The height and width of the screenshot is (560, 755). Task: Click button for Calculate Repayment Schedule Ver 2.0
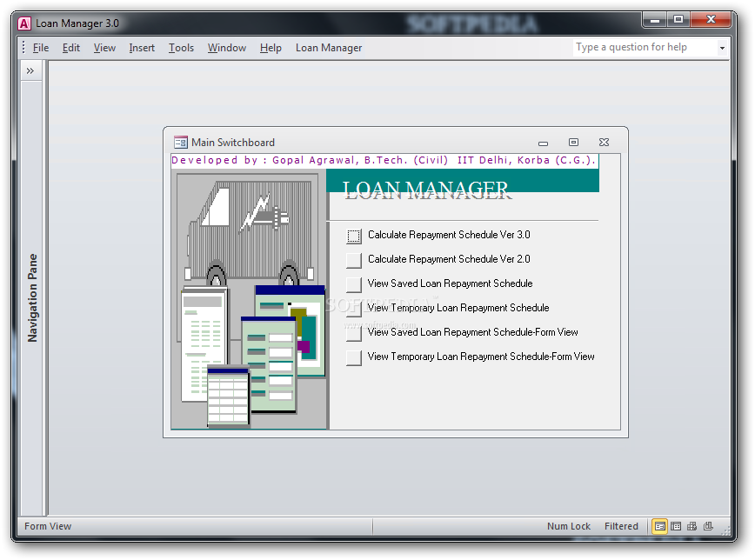click(354, 260)
